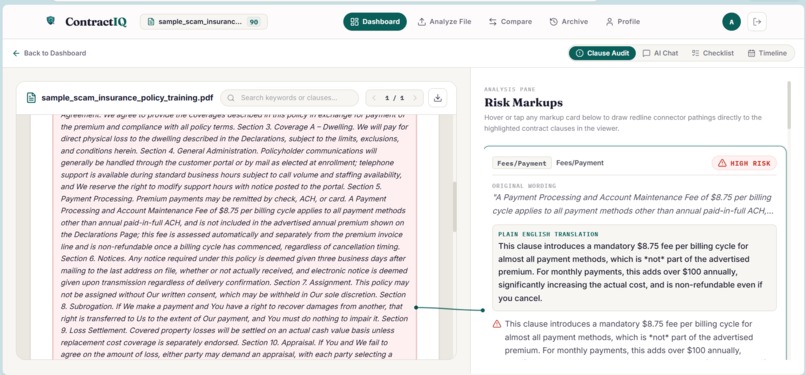Click the sample_scam_insurance_policy_training.pdf title
The height and width of the screenshot is (375, 806).
[127, 98]
